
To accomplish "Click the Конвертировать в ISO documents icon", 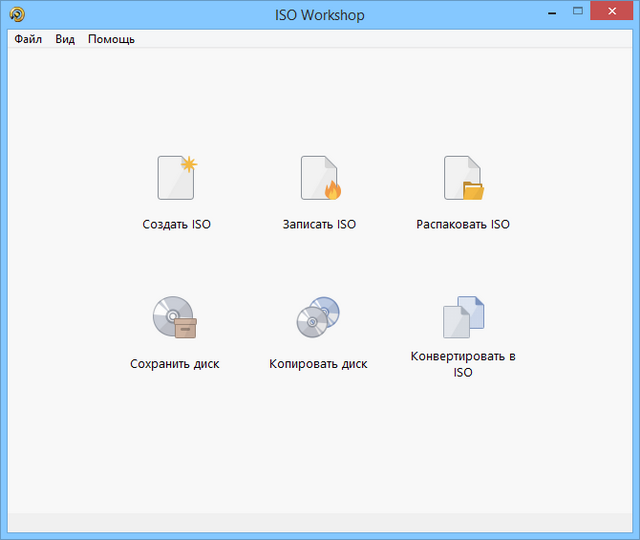I will [463, 317].
